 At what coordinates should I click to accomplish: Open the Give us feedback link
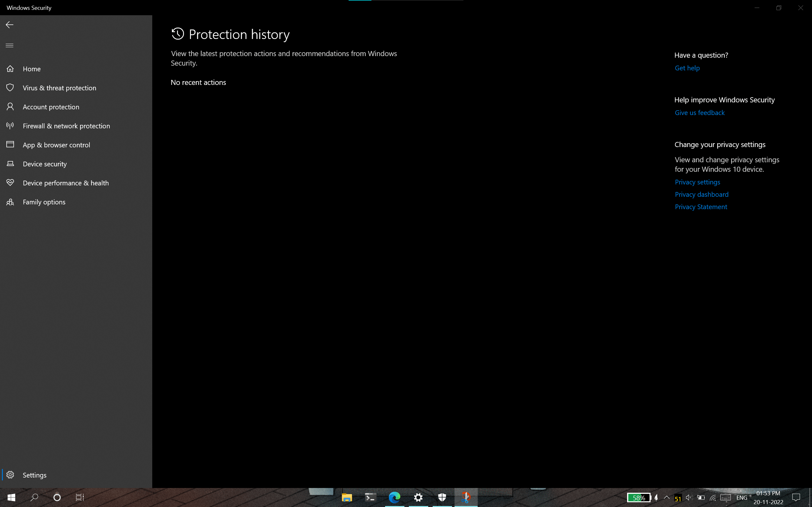tap(700, 113)
